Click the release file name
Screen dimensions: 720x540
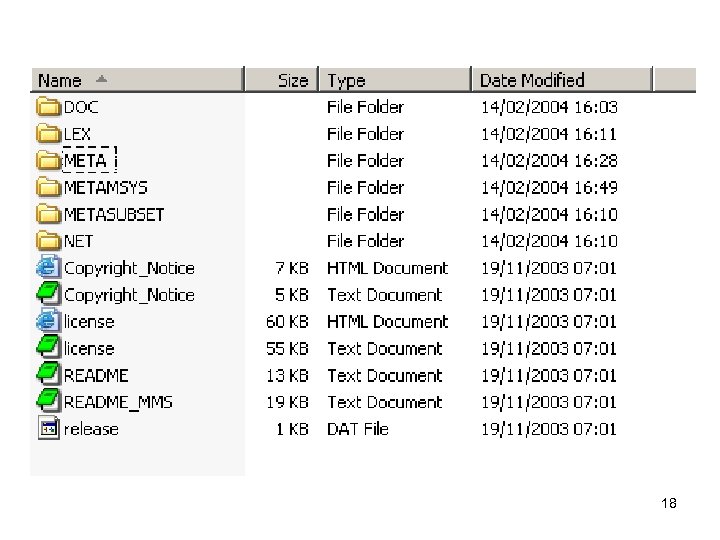click(x=91, y=429)
